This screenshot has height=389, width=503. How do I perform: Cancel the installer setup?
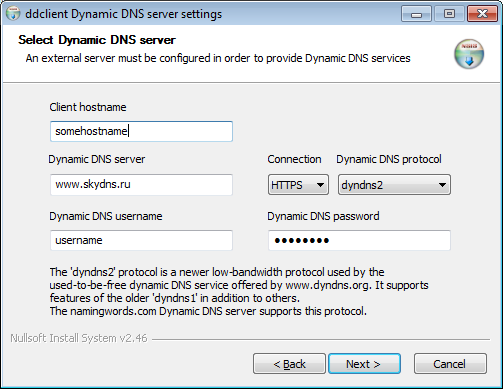450,364
